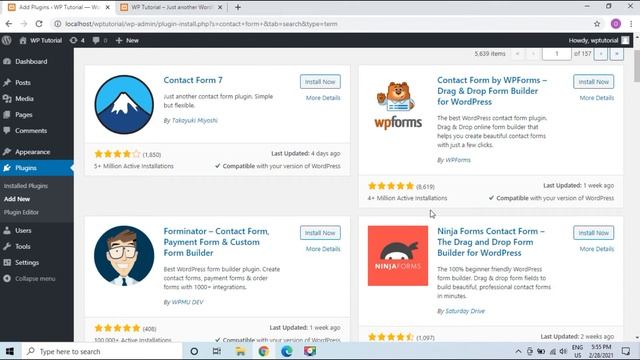Screen dimensions: 640x360
Task: View More Details for Ninja Forms
Action: click(597, 249)
